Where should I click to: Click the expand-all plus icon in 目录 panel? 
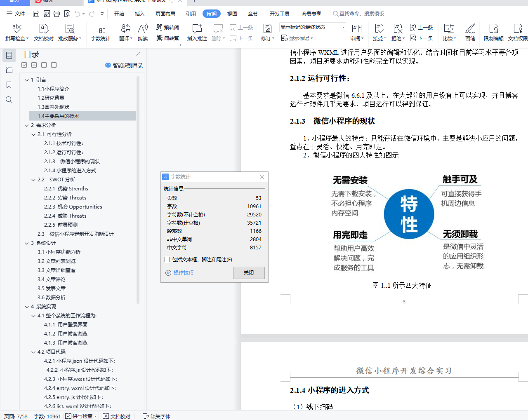[x=44, y=65]
